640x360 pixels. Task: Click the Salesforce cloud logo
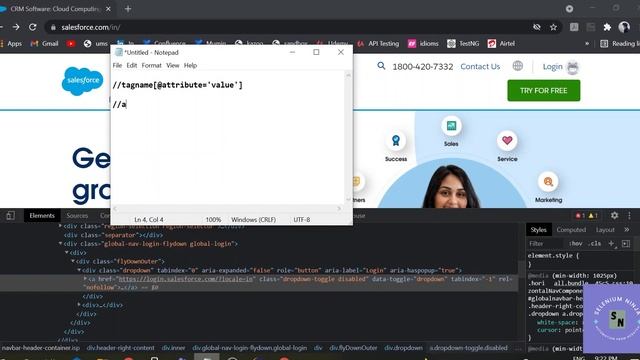pos(82,81)
